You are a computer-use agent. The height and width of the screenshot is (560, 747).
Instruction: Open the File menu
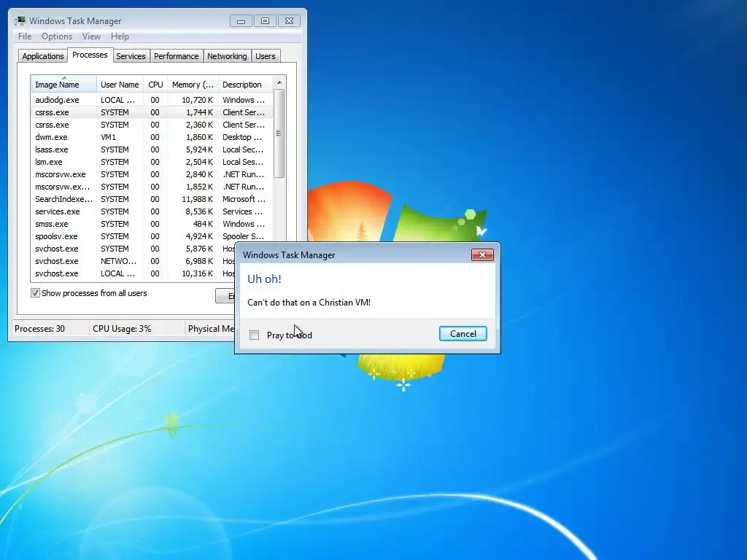[x=25, y=36]
